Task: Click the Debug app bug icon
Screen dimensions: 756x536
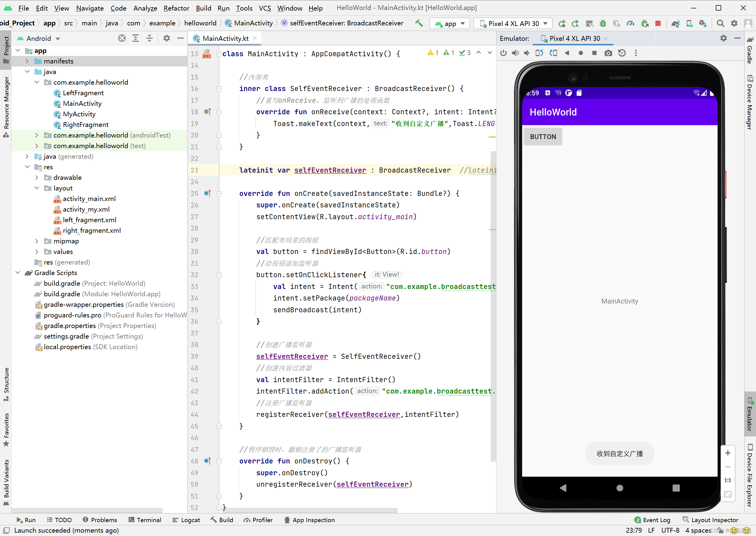Action: [603, 23]
